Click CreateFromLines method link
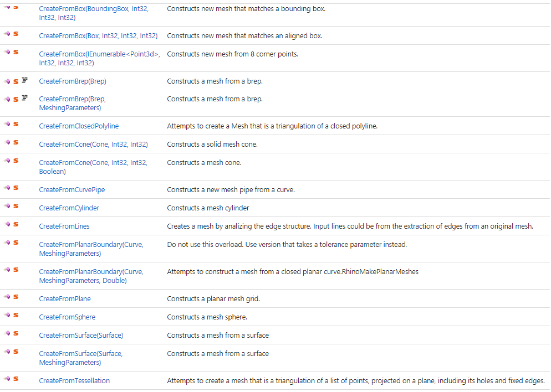 tap(64, 226)
